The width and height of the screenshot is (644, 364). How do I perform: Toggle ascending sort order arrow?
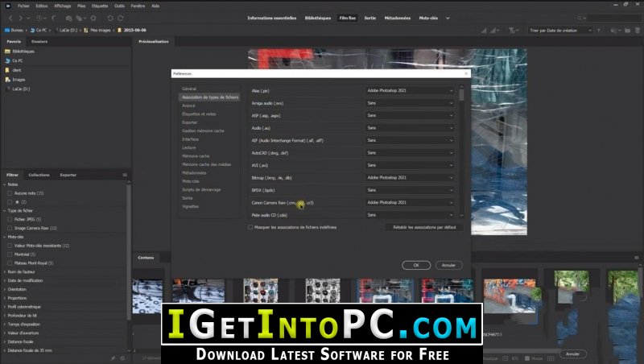click(x=598, y=31)
